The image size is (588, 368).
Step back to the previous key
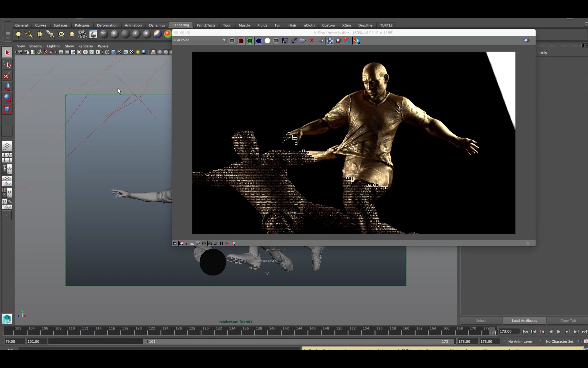pyautogui.click(x=542, y=332)
